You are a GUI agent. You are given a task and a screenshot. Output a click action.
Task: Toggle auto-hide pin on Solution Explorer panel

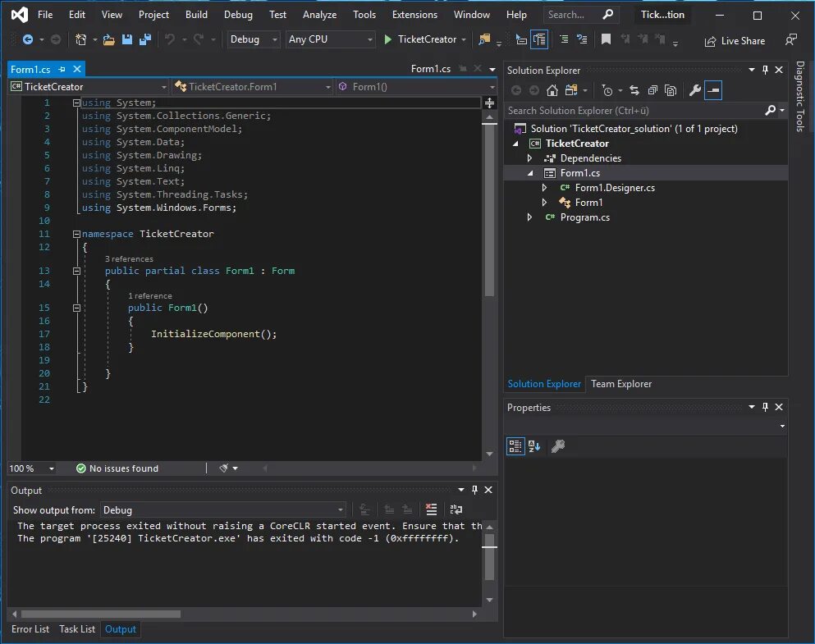(765, 70)
